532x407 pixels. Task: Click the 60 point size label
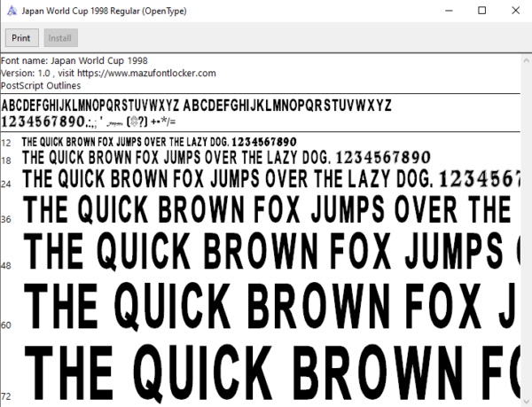click(x=6, y=325)
